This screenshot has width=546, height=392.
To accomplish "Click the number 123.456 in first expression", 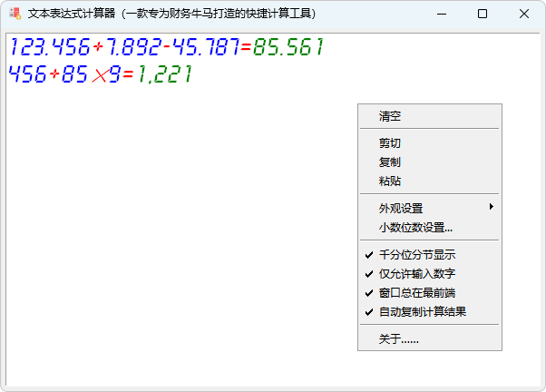I will [x=50, y=47].
